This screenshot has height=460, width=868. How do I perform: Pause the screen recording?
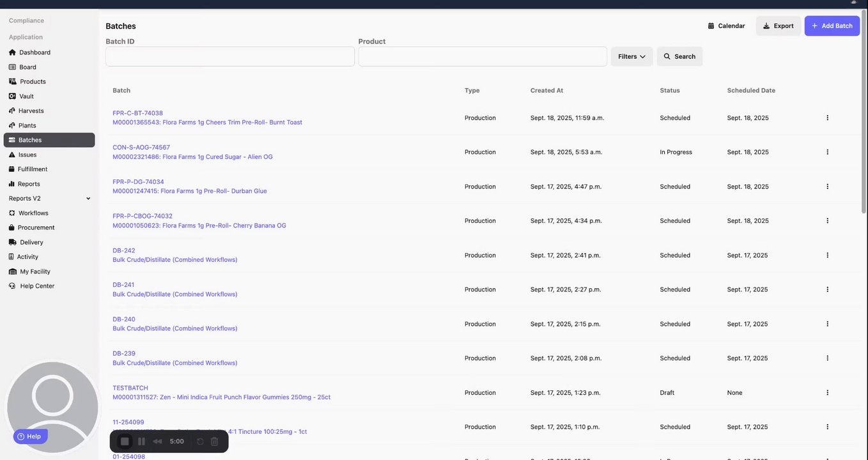(141, 441)
